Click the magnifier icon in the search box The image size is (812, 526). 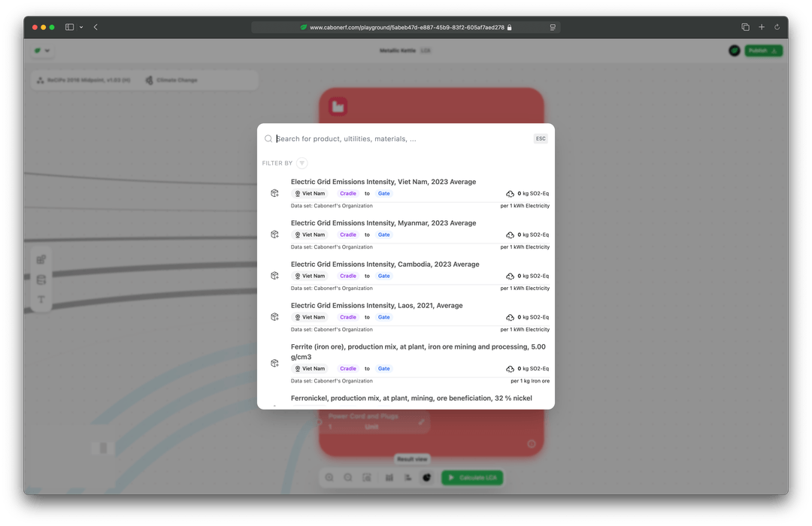click(x=268, y=139)
